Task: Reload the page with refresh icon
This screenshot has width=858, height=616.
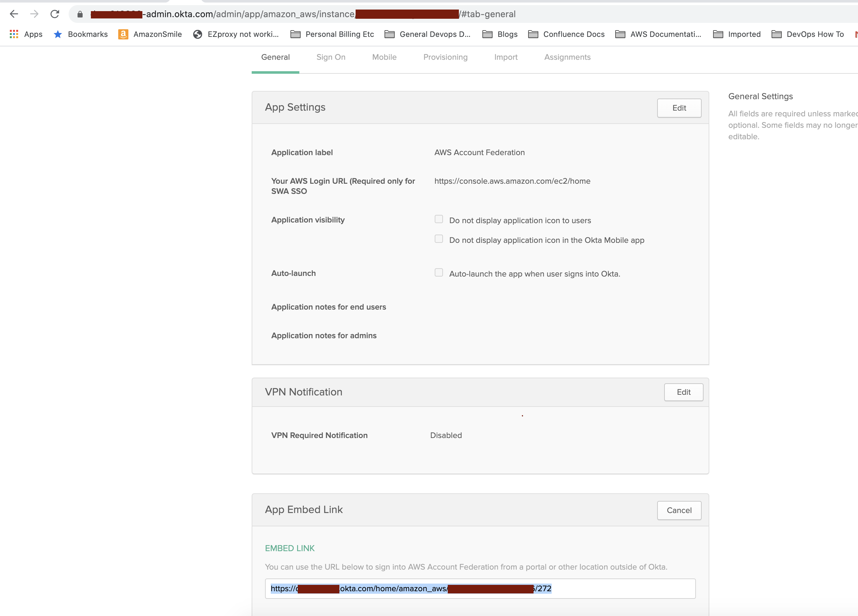Action: 55,14
